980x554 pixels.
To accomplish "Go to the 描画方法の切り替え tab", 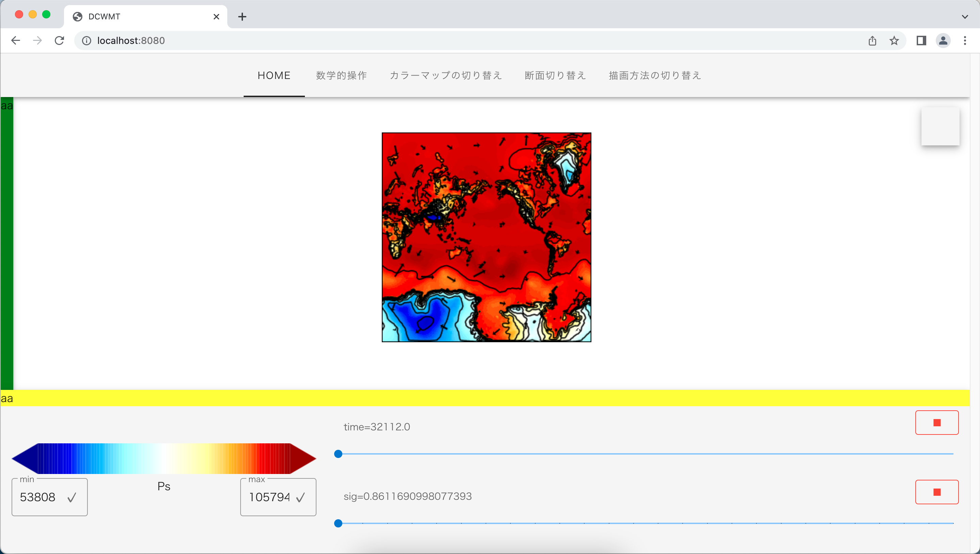I will pyautogui.click(x=655, y=75).
